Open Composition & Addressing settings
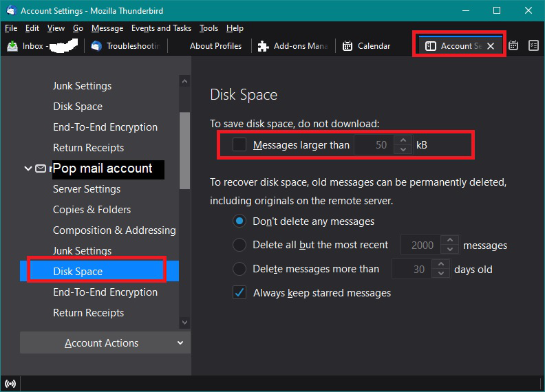 pos(114,230)
